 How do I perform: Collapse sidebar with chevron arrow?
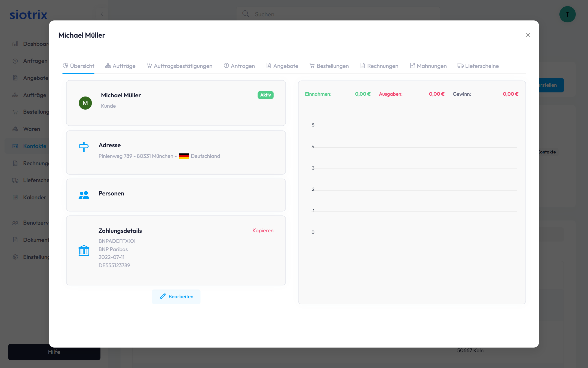click(102, 14)
